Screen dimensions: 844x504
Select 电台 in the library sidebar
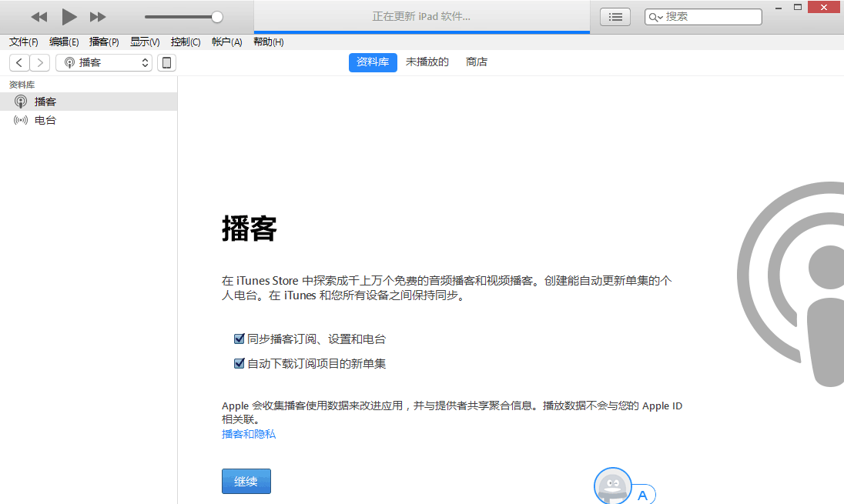pos(44,120)
